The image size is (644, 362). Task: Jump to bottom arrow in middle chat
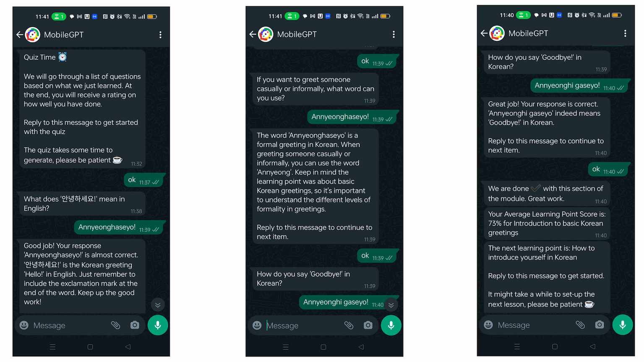391,305
